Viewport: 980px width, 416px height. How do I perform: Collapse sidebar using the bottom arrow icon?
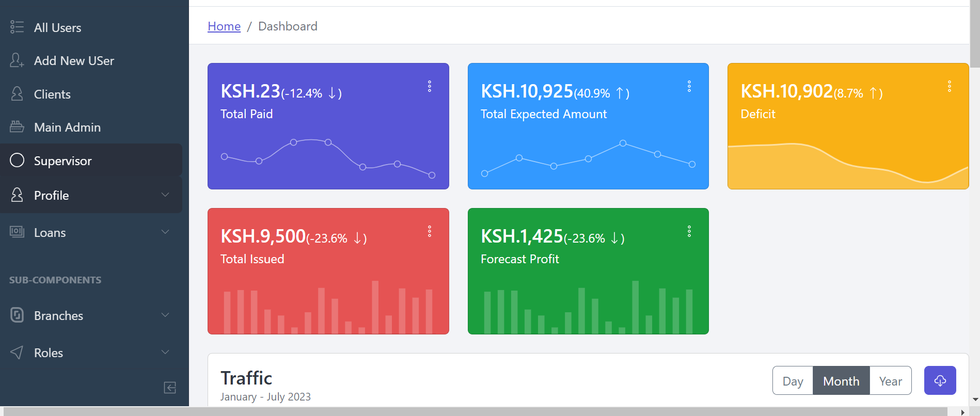pos(170,388)
